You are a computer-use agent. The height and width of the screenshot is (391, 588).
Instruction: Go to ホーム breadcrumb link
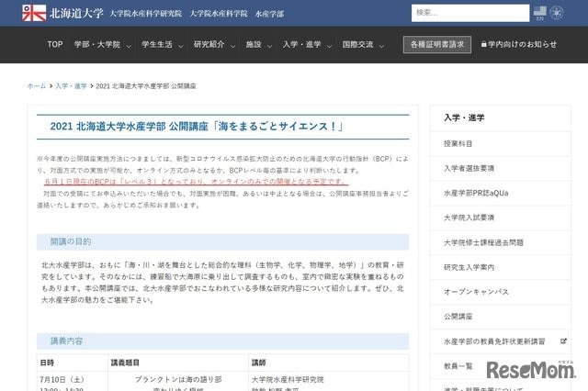(x=37, y=85)
